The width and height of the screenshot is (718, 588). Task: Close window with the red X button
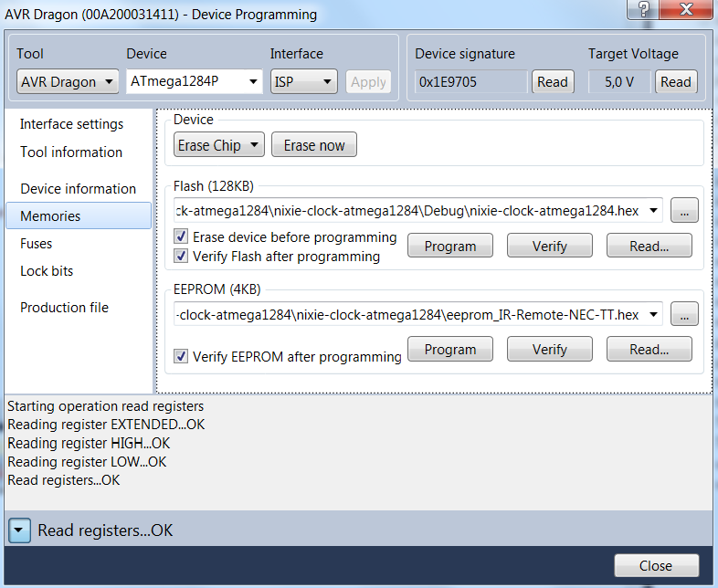tap(686, 9)
